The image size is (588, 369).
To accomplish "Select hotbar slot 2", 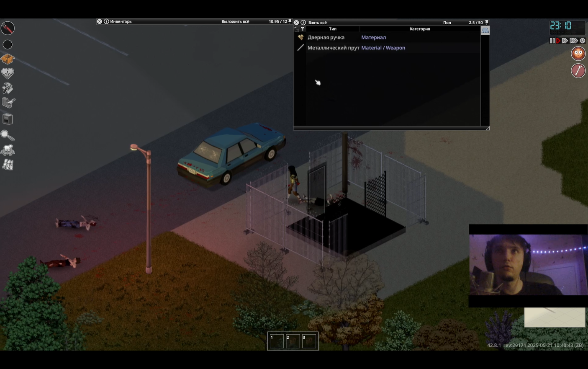I will [x=293, y=341].
